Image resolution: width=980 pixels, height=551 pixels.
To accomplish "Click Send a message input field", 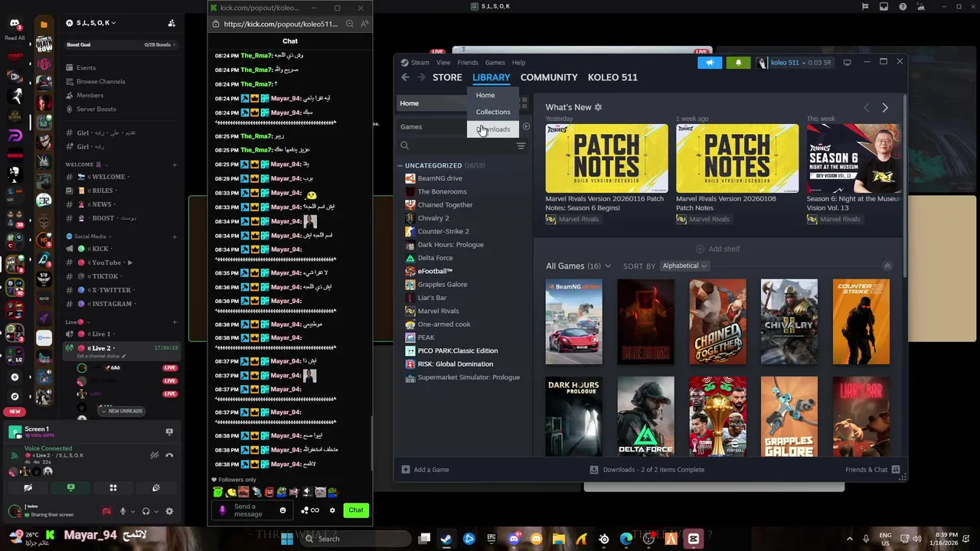I will tap(251, 510).
